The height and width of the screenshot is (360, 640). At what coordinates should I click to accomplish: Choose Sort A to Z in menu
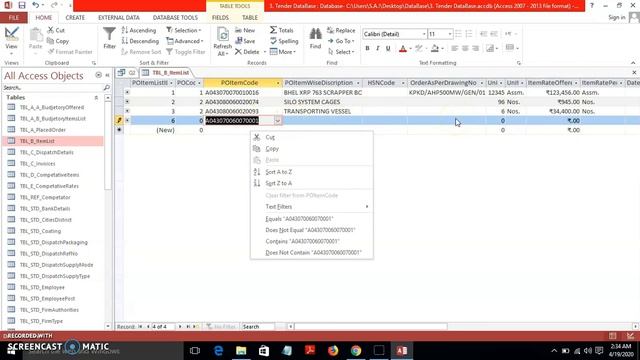click(312, 172)
